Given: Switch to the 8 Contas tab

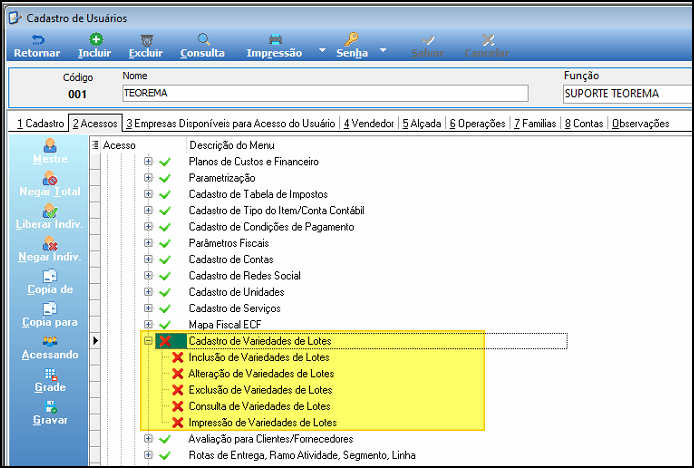Looking at the screenshot, I should coord(584,124).
